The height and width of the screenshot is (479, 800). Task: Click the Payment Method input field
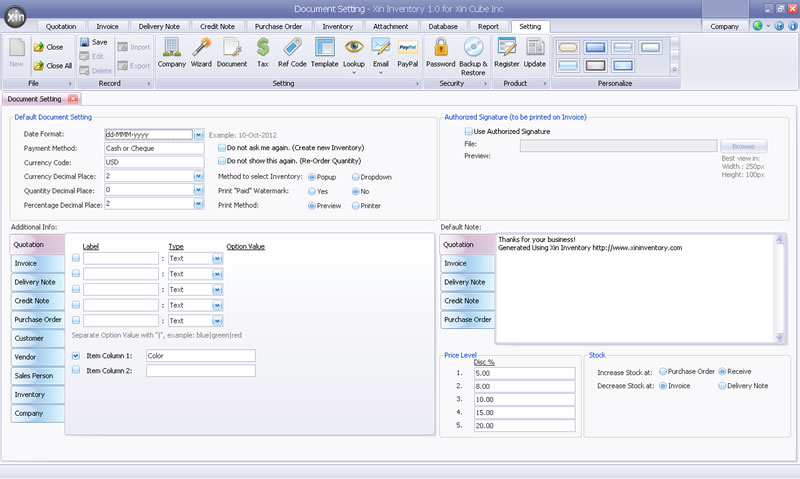(154, 148)
